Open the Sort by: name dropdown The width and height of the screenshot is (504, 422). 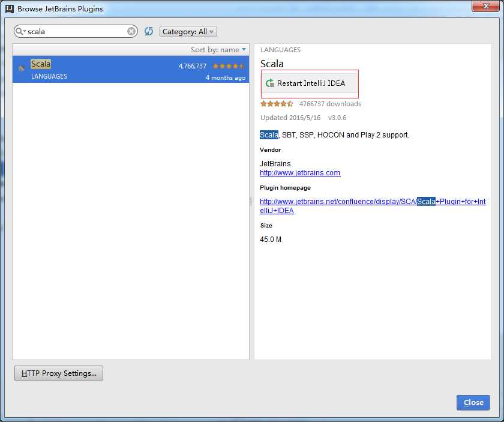coord(218,50)
